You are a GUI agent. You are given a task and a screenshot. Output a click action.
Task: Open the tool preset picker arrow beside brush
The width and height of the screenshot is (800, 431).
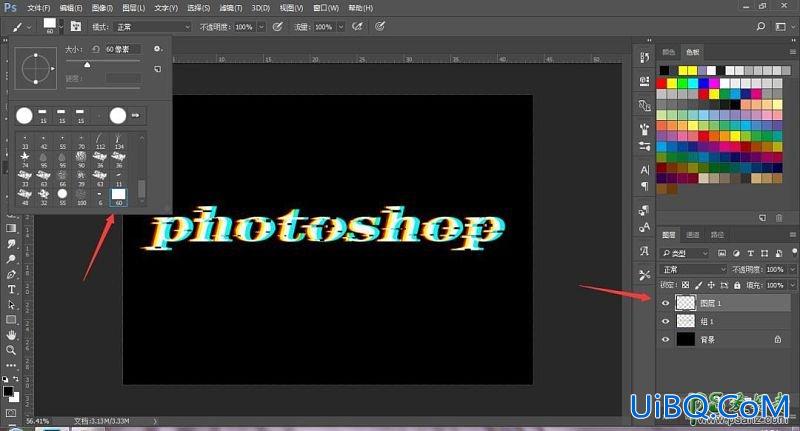click(x=29, y=27)
